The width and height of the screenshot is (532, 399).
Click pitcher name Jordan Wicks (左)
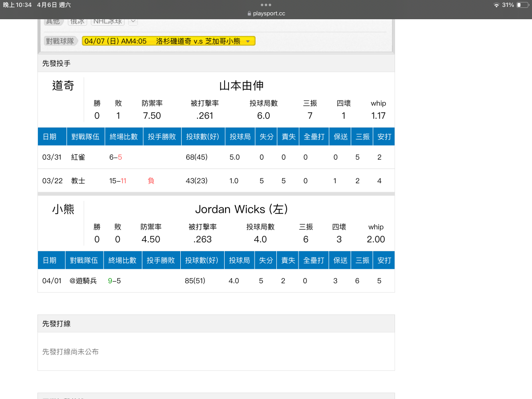click(x=241, y=209)
